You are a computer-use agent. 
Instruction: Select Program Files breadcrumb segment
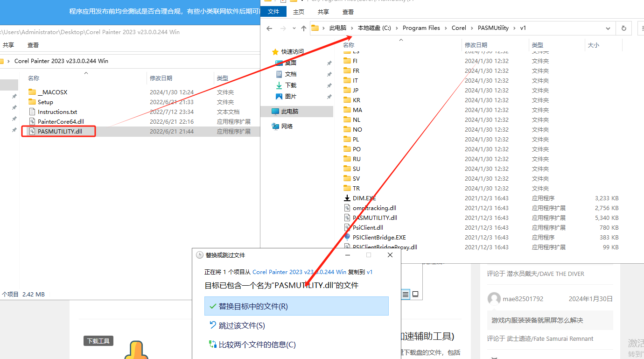(x=421, y=28)
